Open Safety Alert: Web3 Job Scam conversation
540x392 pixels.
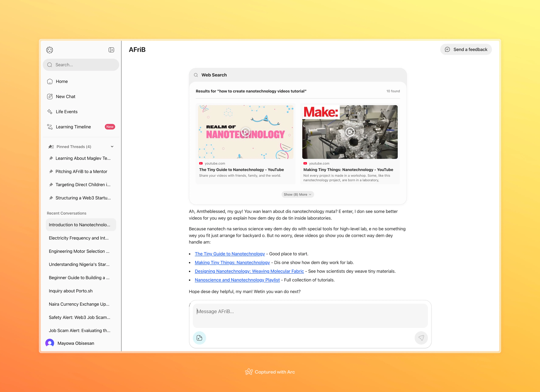(x=81, y=317)
